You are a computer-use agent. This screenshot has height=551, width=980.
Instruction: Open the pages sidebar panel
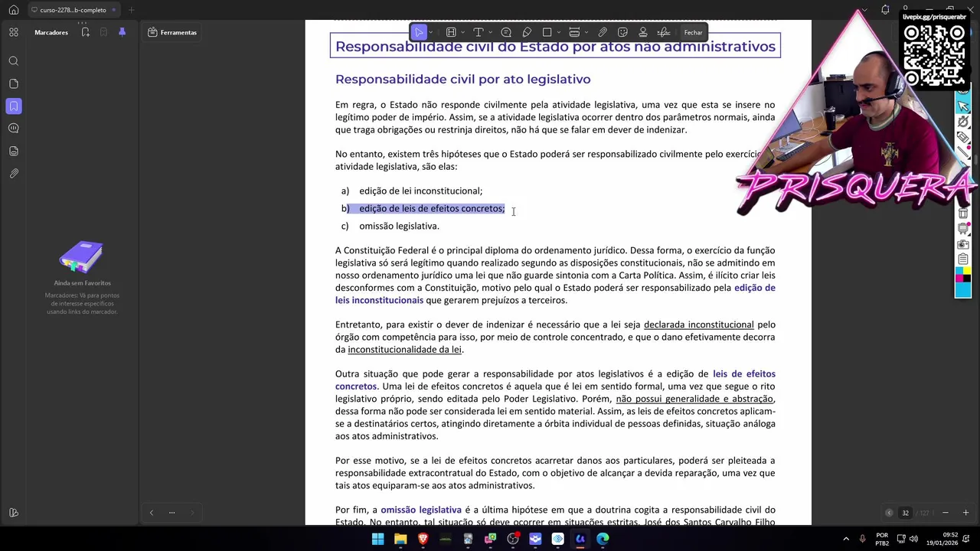(14, 83)
